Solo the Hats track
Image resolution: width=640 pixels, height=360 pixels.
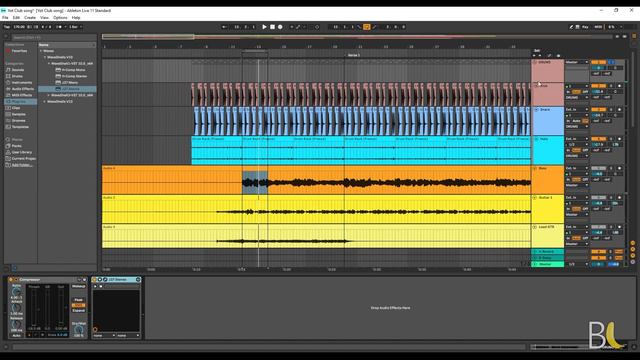coord(611,139)
